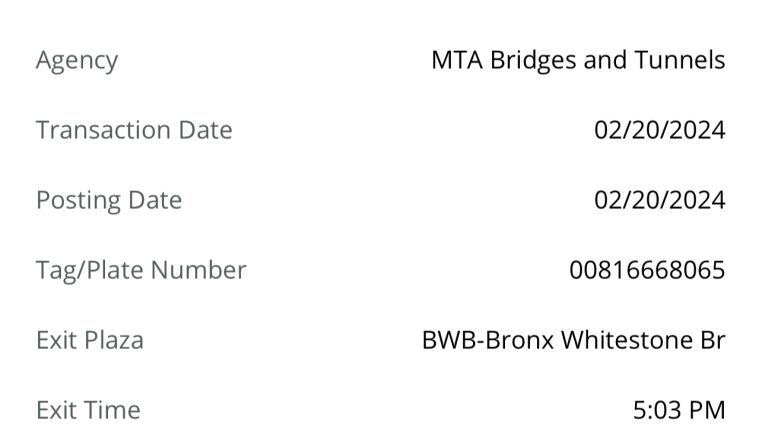Select the tag number 00816668065

coord(647,270)
